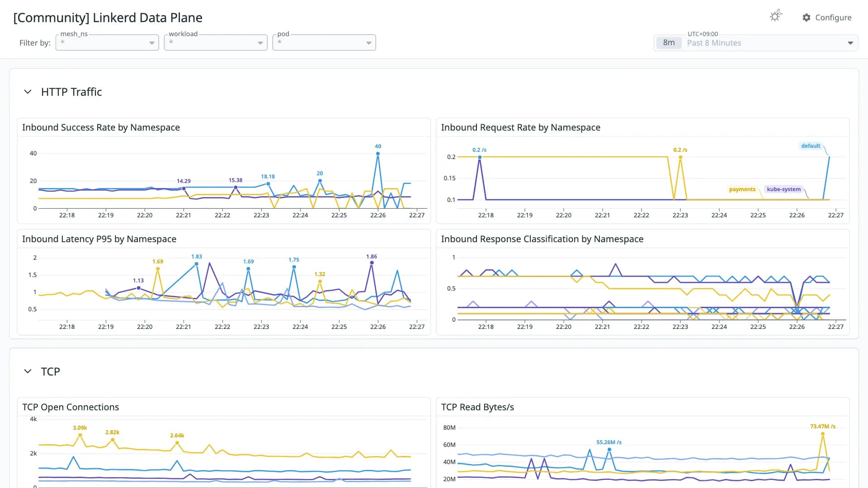Click the 1.86 peak in Latency P95 chart
868x488 pixels.
[x=372, y=263]
